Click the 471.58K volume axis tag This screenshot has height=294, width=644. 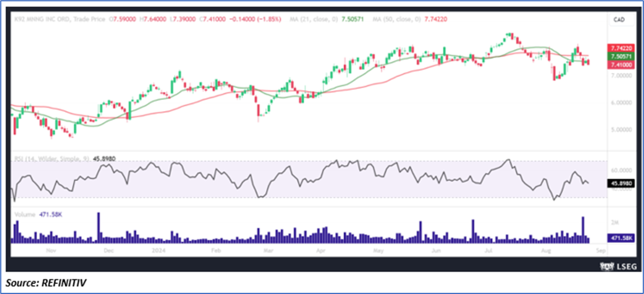click(620, 238)
